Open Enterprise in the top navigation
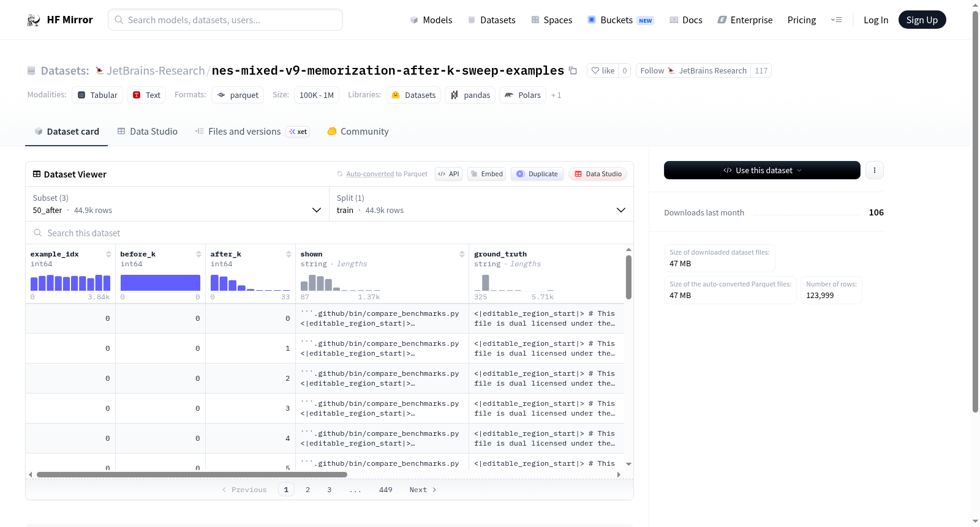This screenshot has width=980, height=527. [745, 20]
